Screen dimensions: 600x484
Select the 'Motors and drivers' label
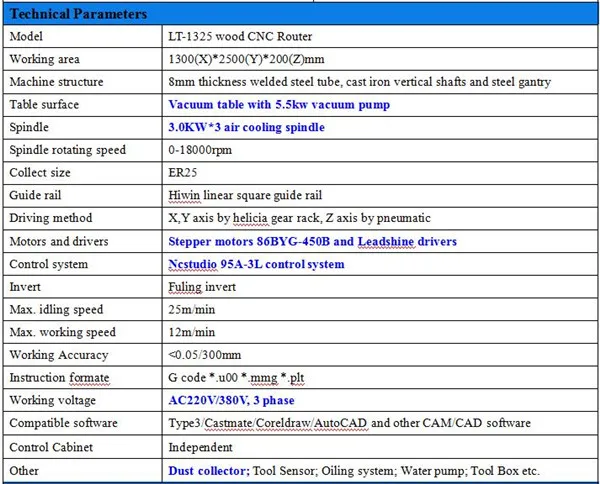click(59, 241)
